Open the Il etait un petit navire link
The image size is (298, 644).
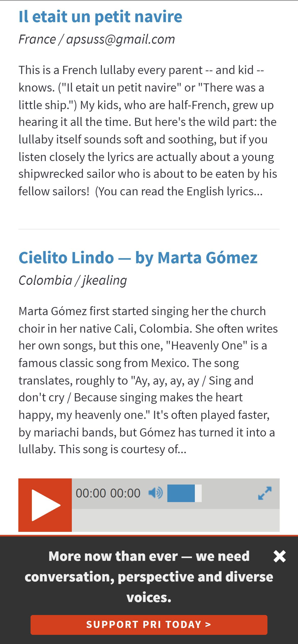click(100, 17)
